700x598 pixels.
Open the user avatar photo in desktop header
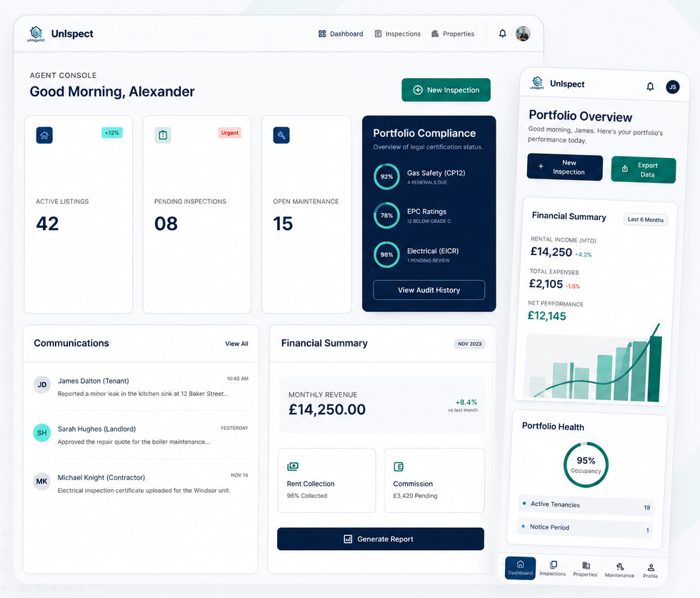523,34
